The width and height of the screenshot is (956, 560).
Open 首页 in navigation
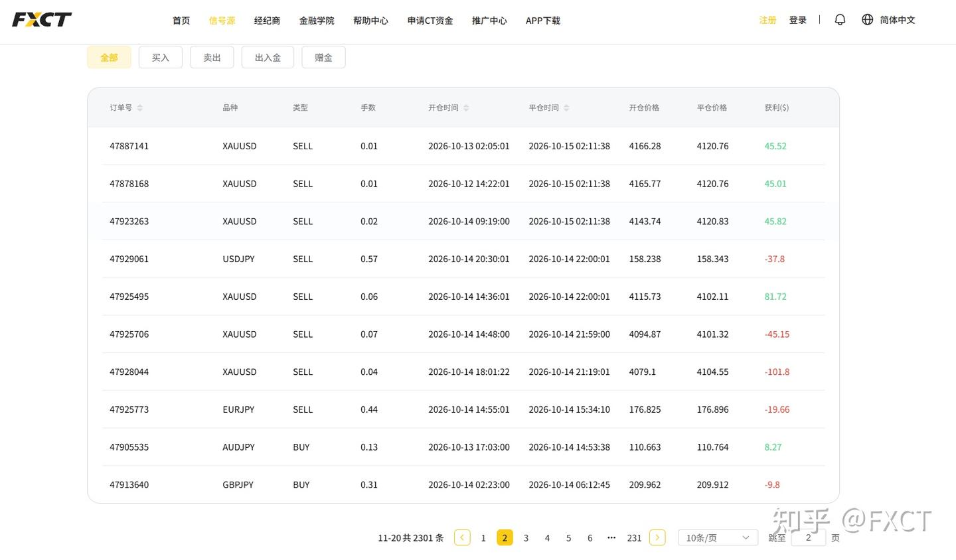[x=181, y=21]
